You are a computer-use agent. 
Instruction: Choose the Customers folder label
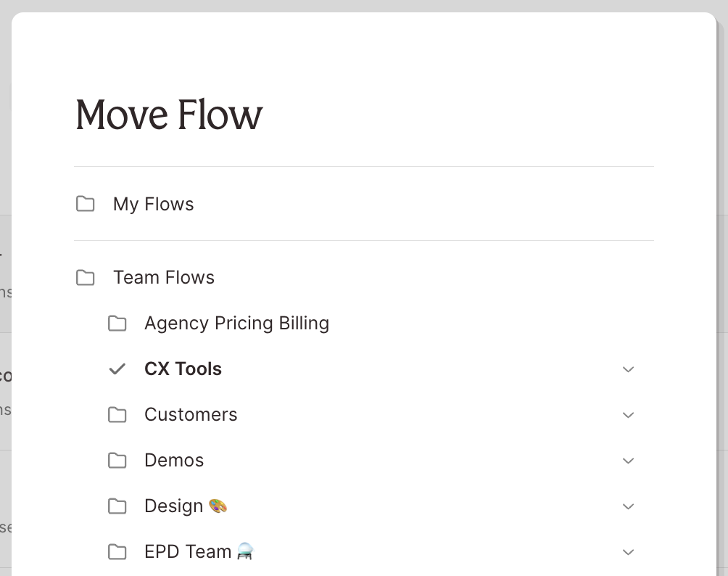click(x=191, y=414)
